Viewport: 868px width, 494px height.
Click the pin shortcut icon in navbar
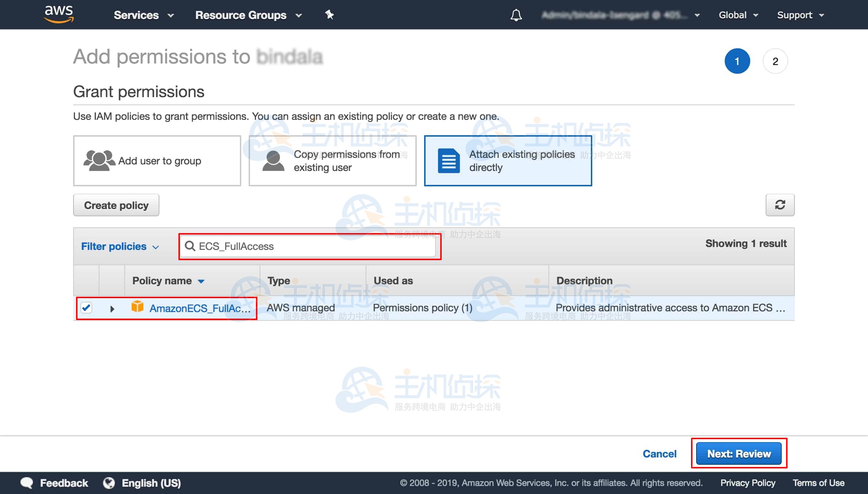click(x=329, y=15)
